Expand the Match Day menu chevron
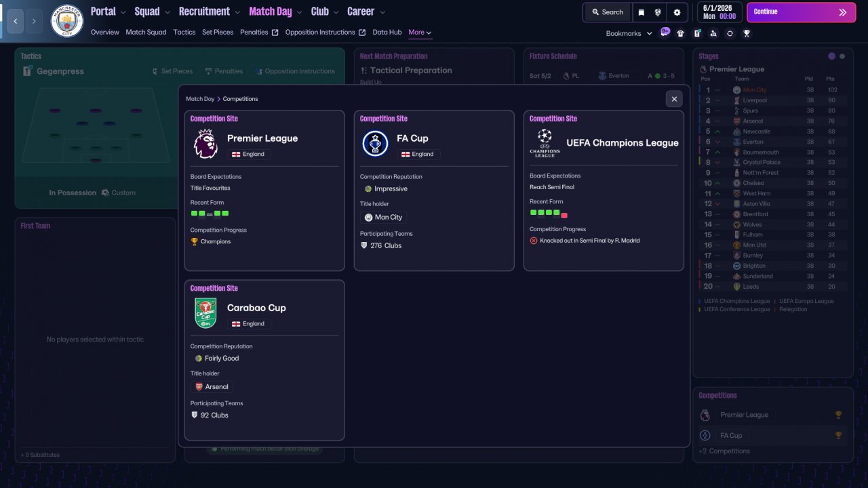This screenshot has width=868, height=488. point(299,12)
